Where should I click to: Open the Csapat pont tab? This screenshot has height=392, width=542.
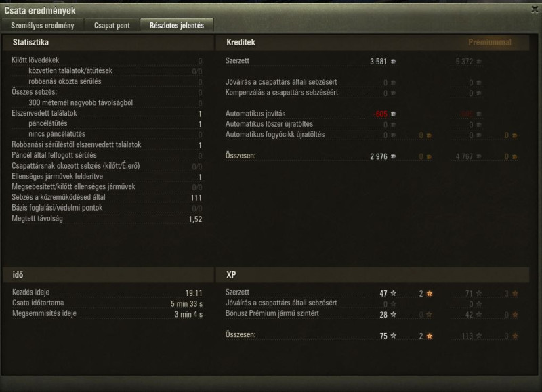[112, 26]
